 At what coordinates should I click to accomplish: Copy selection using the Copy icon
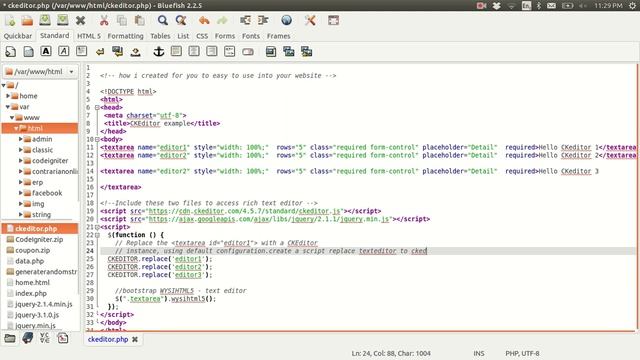click(122, 20)
